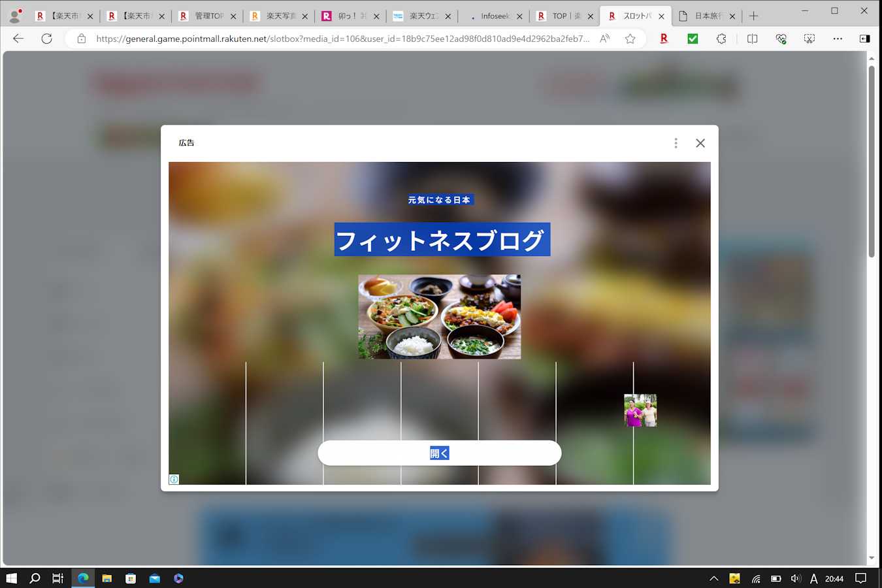This screenshot has height=588, width=882.
Task: Toggle the Edge sidebar button
Action: click(x=864, y=39)
